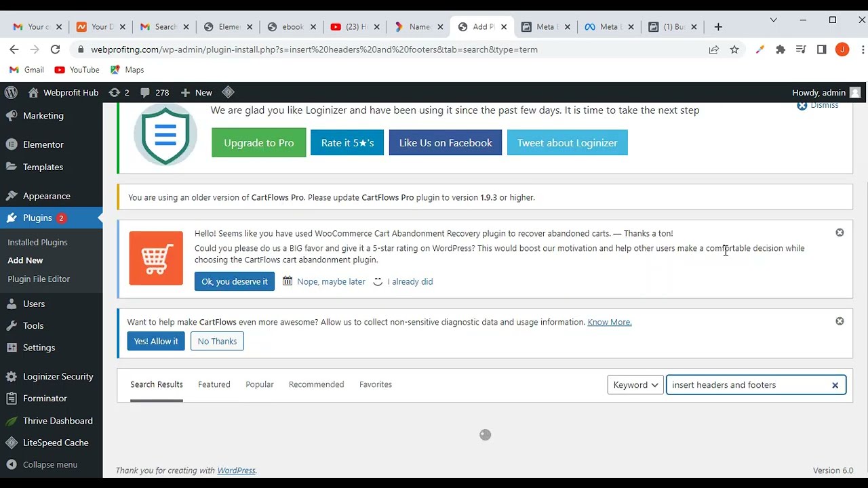868x488 pixels.
Task: Click Rate it 5★'s button
Action: (347, 143)
